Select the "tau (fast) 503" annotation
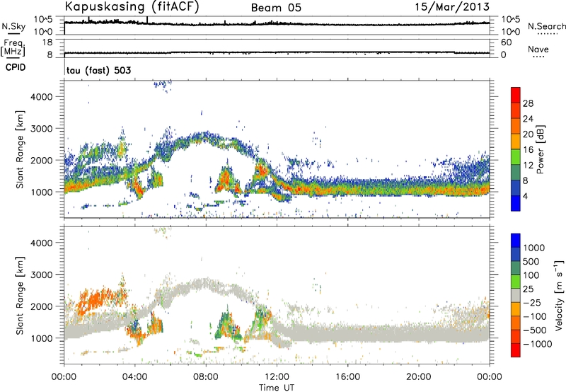 pyautogui.click(x=98, y=70)
